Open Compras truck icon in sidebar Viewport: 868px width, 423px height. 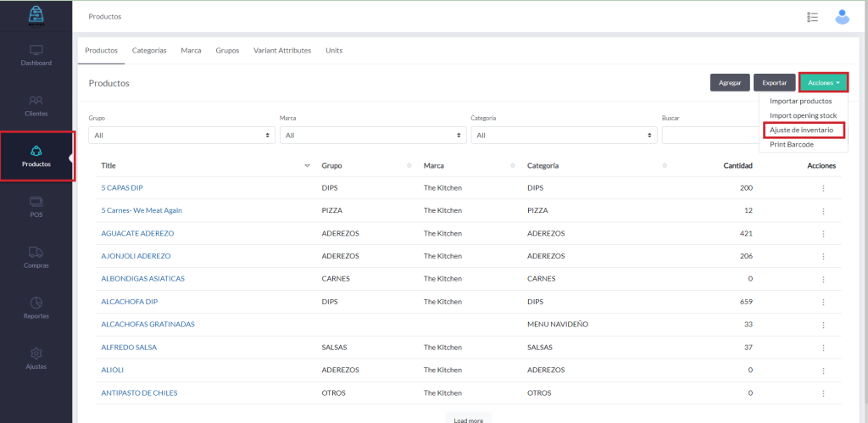click(36, 252)
